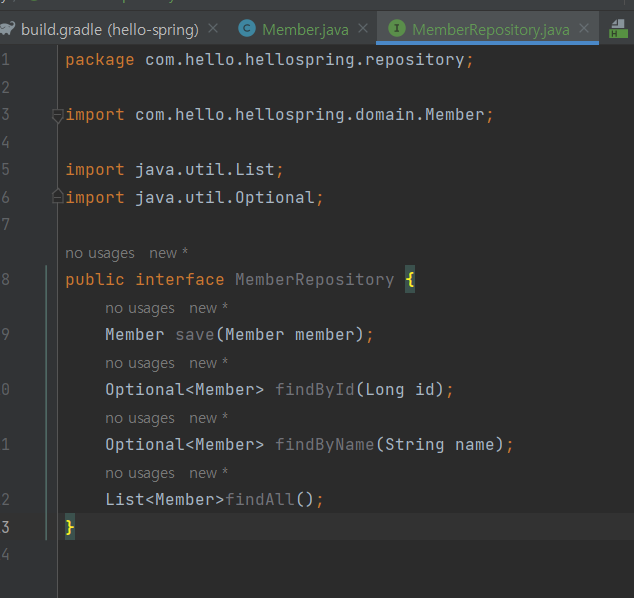
Task: Click 'new *' hint above save method
Action: tap(209, 308)
